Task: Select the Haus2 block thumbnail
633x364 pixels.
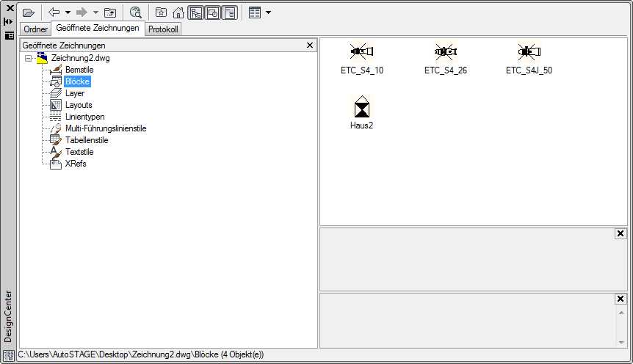Action: [362, 110]
